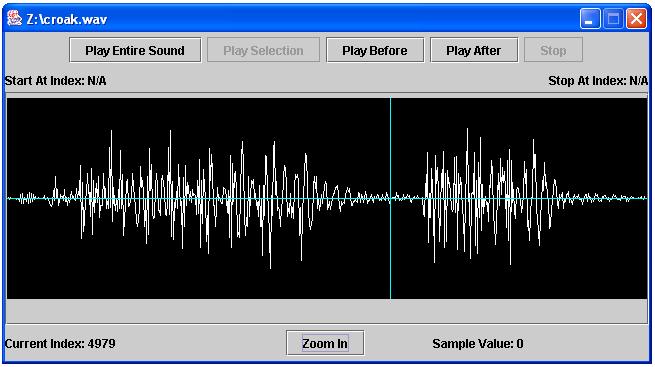This screenshot has height=367, width=655.
Task: Click inside the first croak waveform burst
Action: pos(196,198)
